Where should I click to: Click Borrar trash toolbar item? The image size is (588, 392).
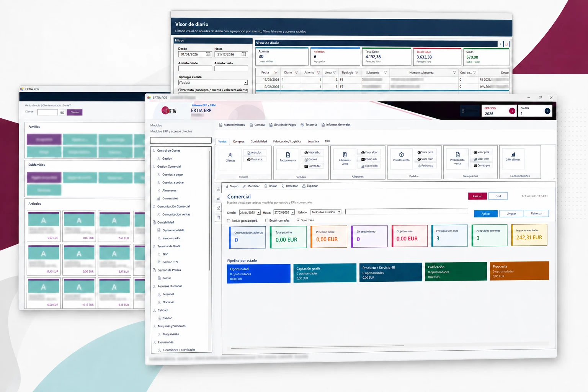coord(270,186)
